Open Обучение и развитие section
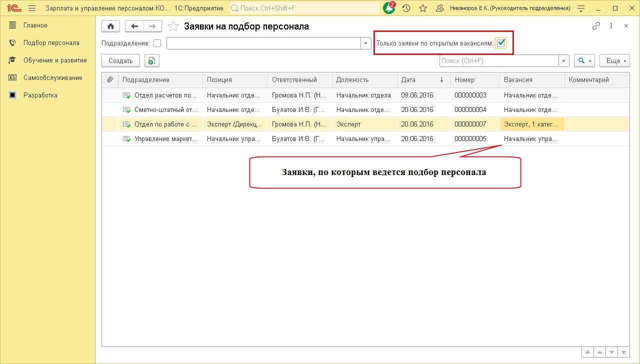This screenshot has height=364, width=640. 55,60
